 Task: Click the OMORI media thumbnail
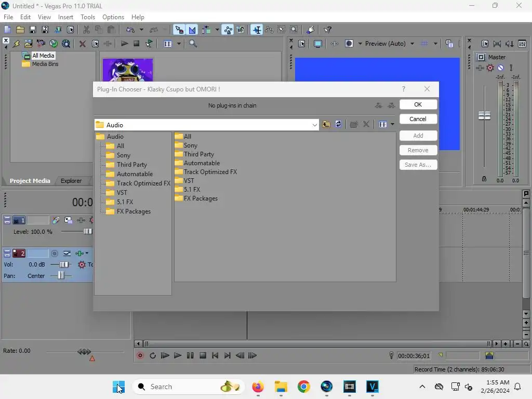click(128, 70)
